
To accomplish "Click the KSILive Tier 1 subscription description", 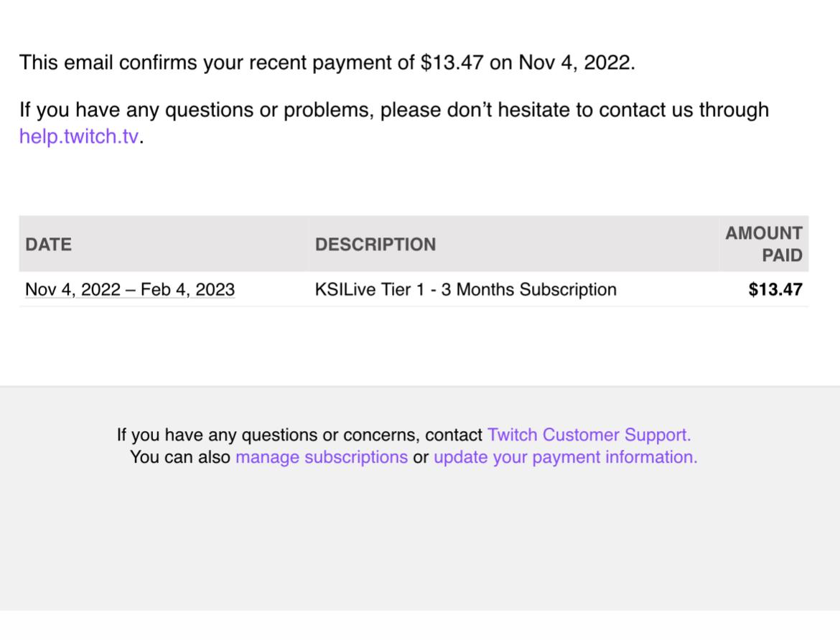I will [465, 289].
